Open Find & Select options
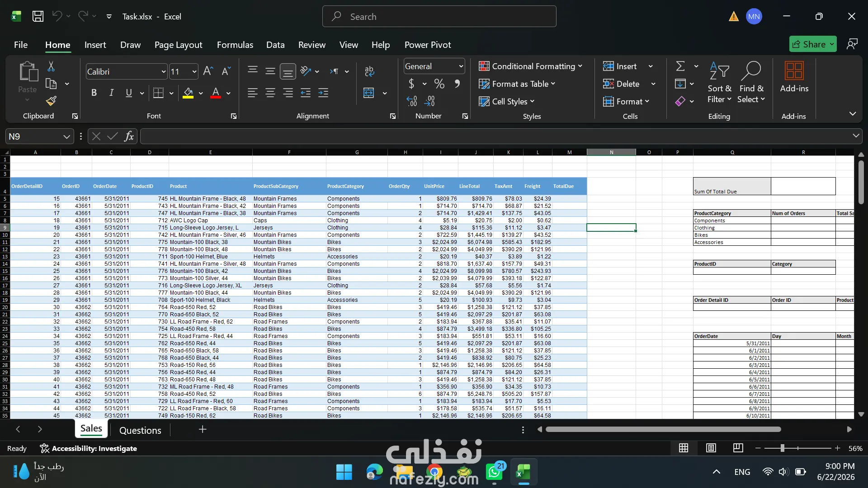Viewport: 868px width, 488px height. pos(751,82)
